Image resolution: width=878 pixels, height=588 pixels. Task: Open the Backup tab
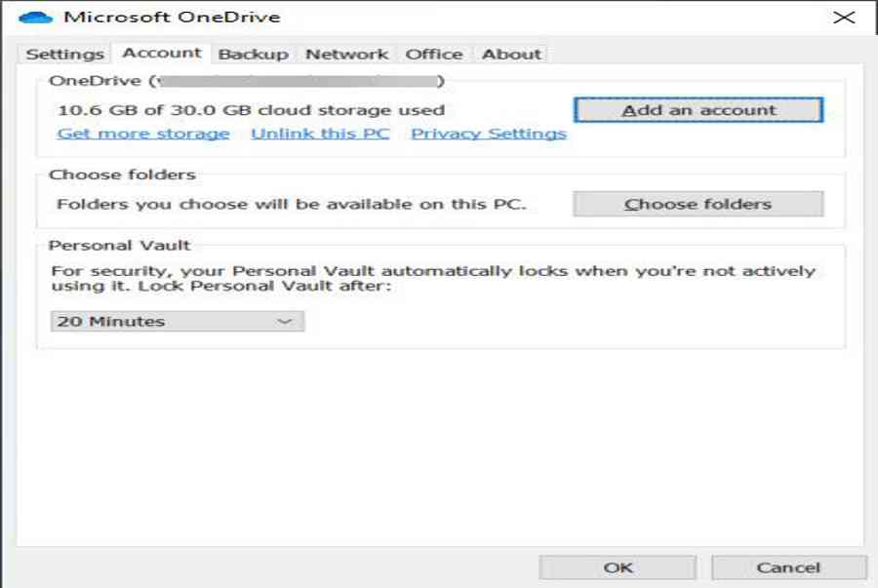click(253, 55)
